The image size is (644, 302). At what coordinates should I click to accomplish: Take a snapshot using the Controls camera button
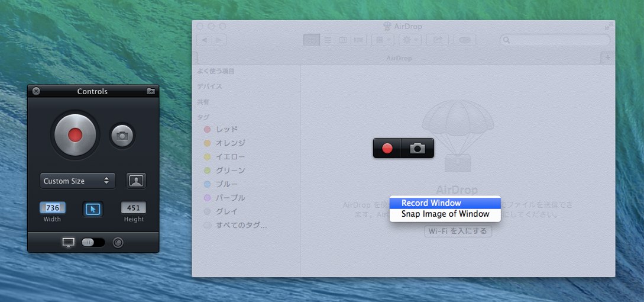pyautogui.click(x=122, y=136)
